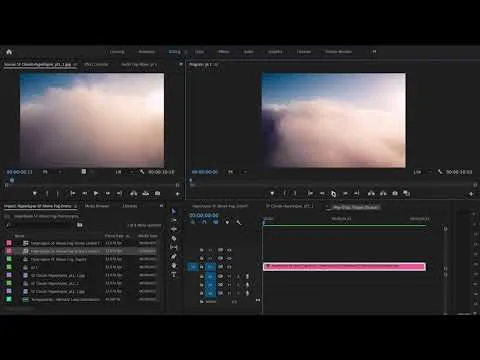Click Project panel search field
Viewport: 480px width, 360px height.
click(42, 225)
